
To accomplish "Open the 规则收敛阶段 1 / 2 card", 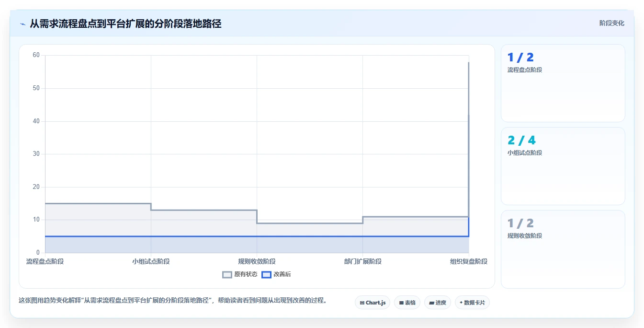I will [x=563, y=249].
